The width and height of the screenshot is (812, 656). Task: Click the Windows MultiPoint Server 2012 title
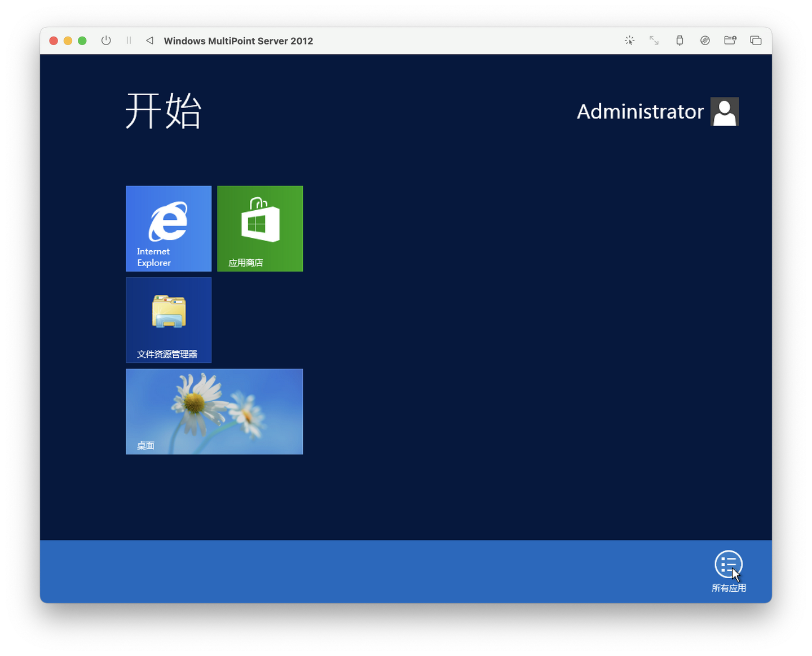[239, 41]
